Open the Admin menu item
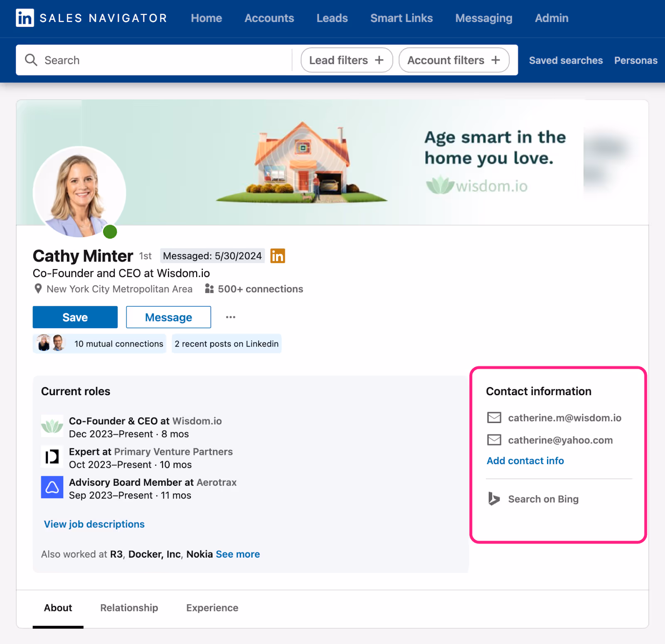This screenshot has width=665, height=644. tap(552, 18)
